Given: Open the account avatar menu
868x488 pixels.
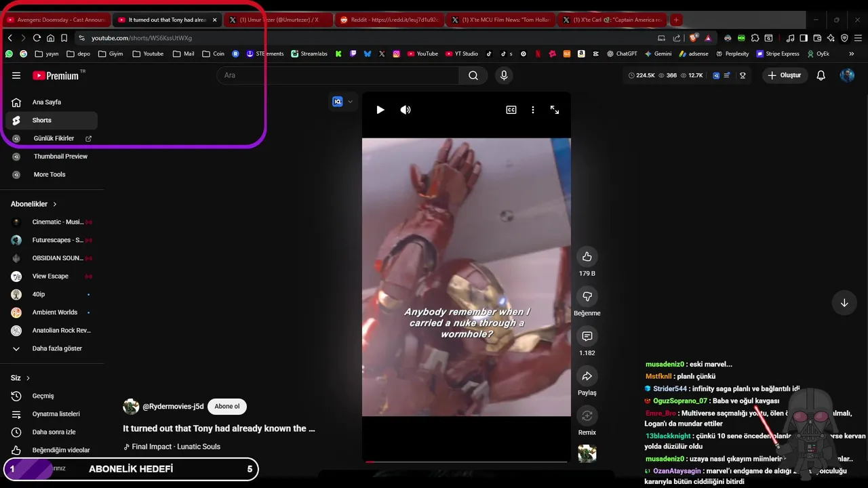Looking at the screenshot, I should click(x=847, y=75).
